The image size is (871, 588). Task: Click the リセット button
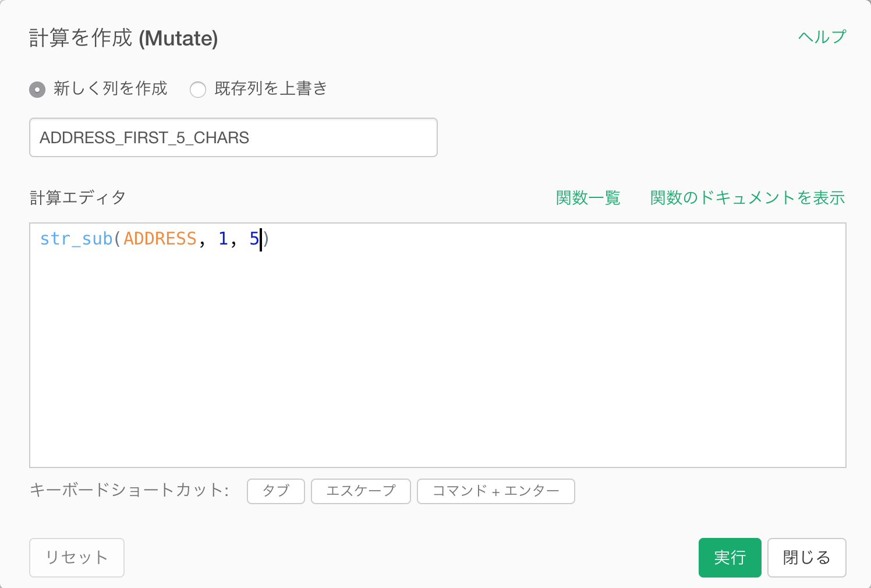[x=77, y=558]
